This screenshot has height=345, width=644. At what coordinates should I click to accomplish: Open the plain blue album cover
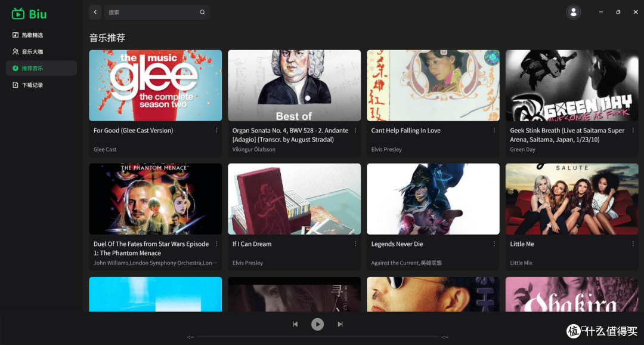(155, 294)
